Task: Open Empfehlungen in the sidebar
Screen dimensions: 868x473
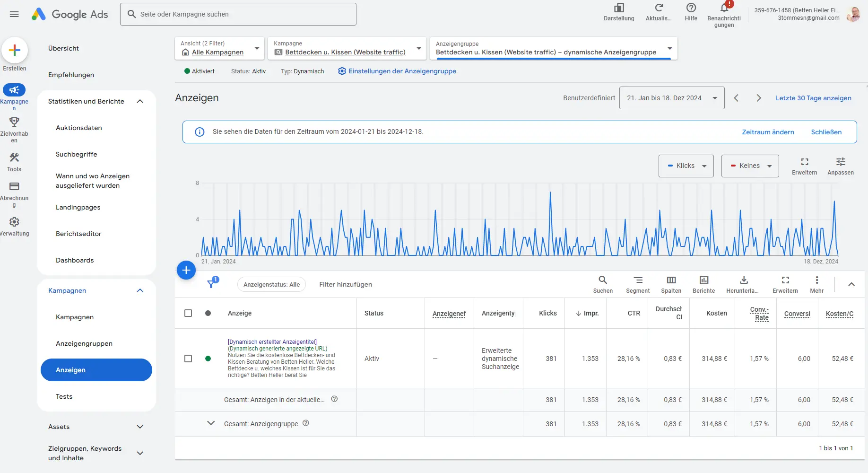Action: pyautogui.click(x=71, y=75)
